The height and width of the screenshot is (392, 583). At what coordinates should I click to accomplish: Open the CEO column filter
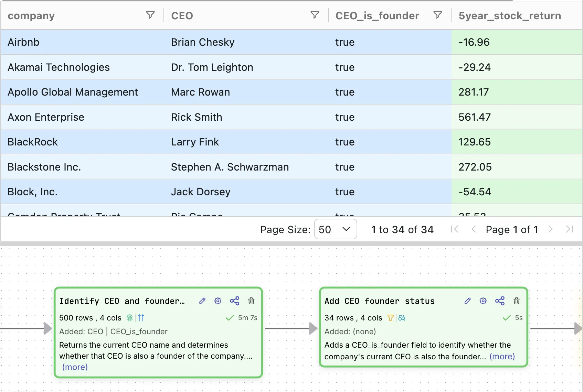pos(315,15)
